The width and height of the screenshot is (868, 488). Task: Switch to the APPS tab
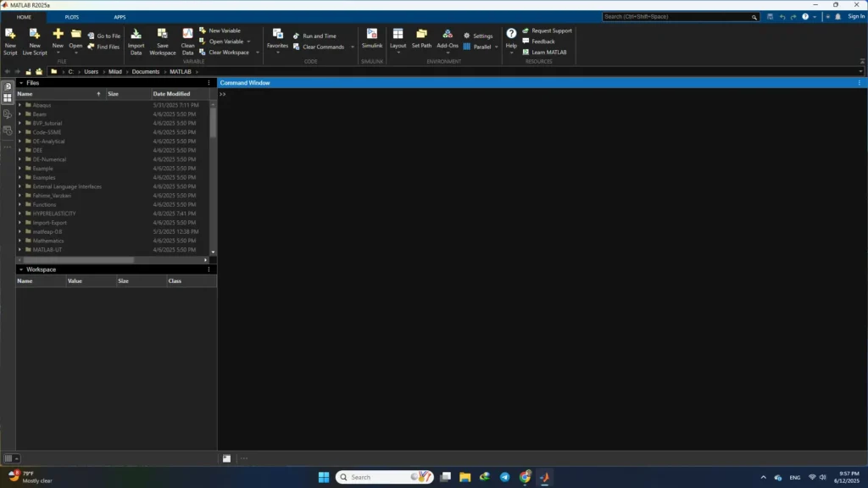120,17
